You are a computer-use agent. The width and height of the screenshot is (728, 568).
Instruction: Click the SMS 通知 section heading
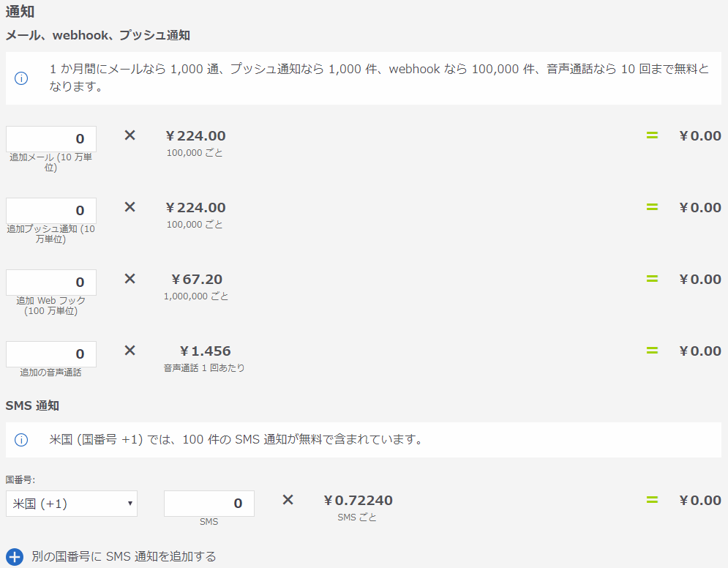click(32, 405)
